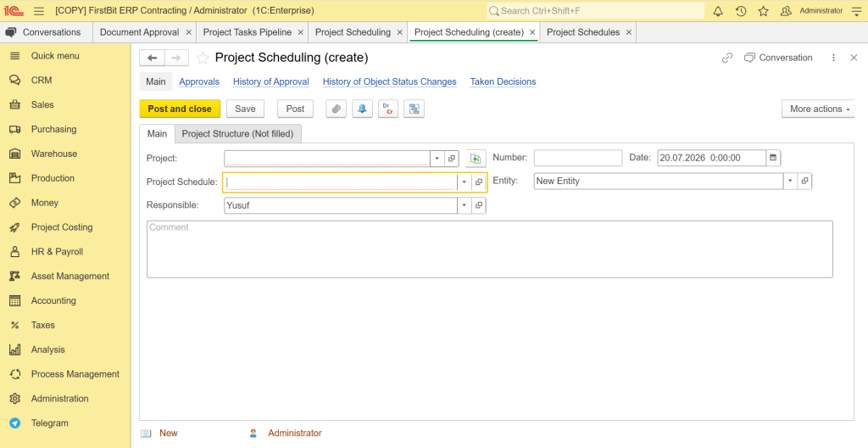Select the inner Main tab page
The width and height of the screenshot is (868, 448).
click(157, 133)
